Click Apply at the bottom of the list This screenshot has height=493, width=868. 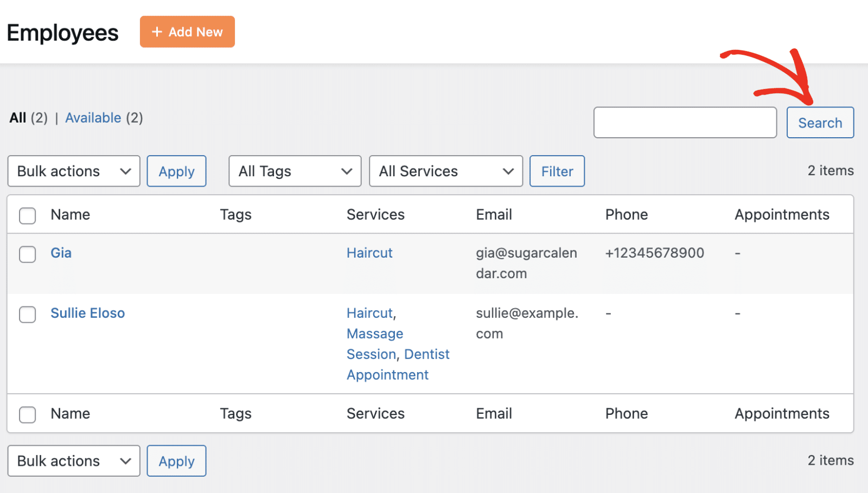176,460
